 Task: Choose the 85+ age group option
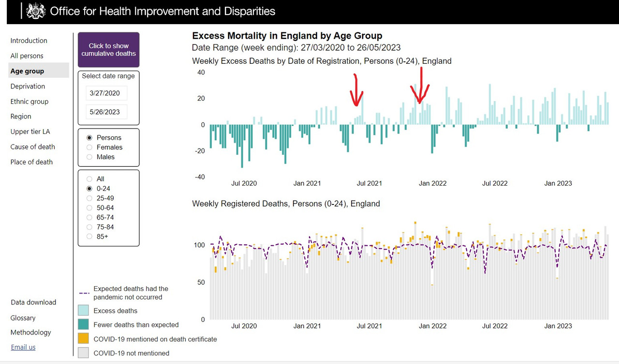[x=89, y=237]
